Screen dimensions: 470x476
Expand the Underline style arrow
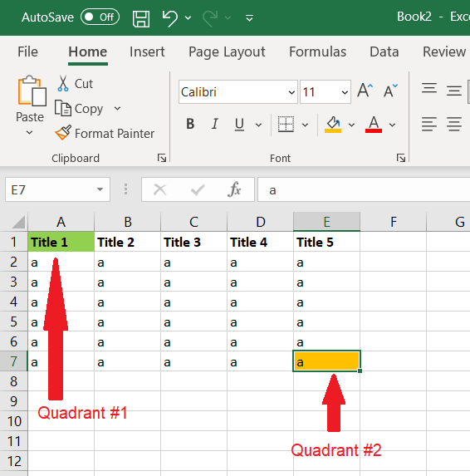tap(258, 125)
